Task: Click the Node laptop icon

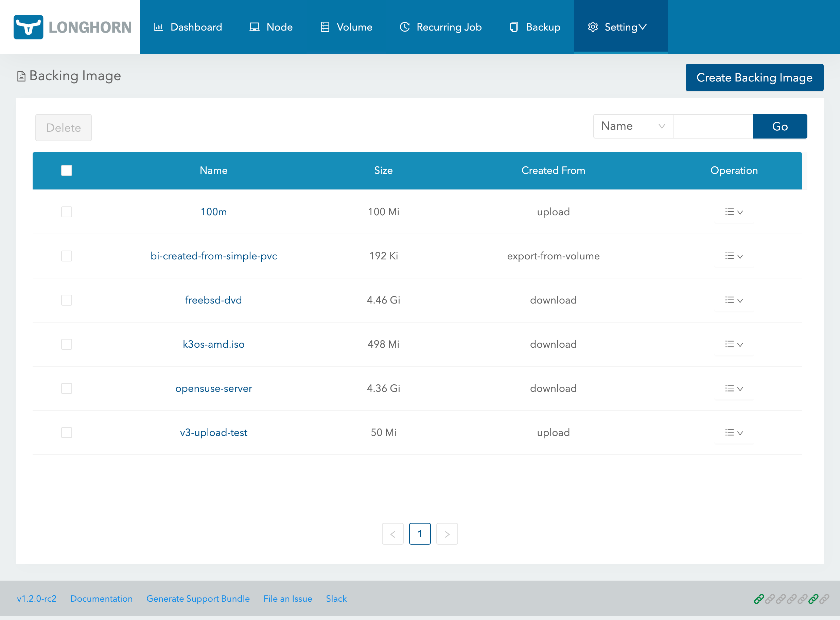Action: coord(254,27)
